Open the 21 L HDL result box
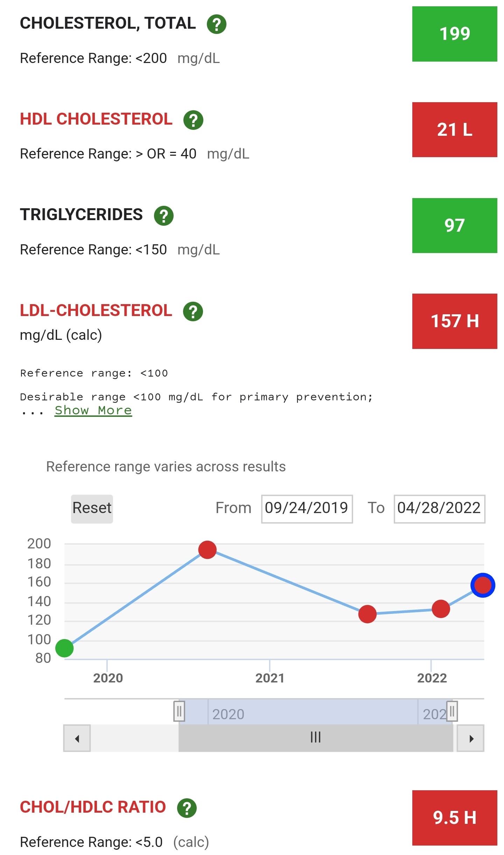 pos(454,130)
